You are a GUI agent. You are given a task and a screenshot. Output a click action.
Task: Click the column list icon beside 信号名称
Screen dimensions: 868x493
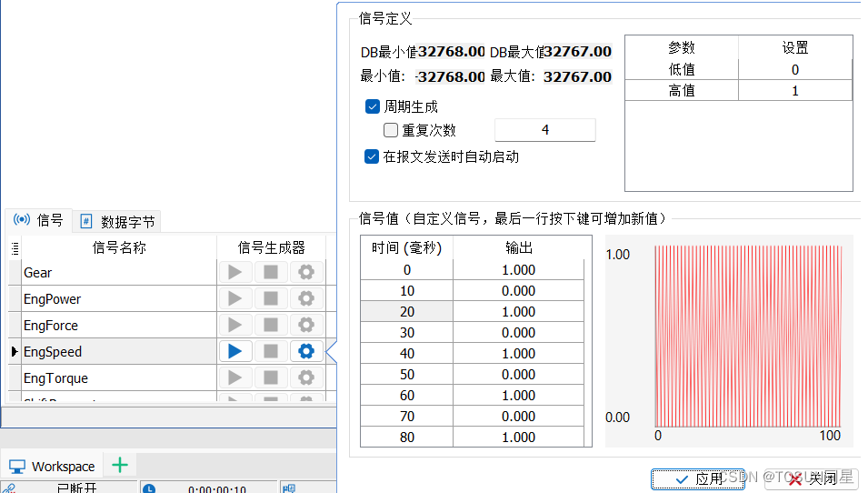pyautogui.click(x=15, y=248)
